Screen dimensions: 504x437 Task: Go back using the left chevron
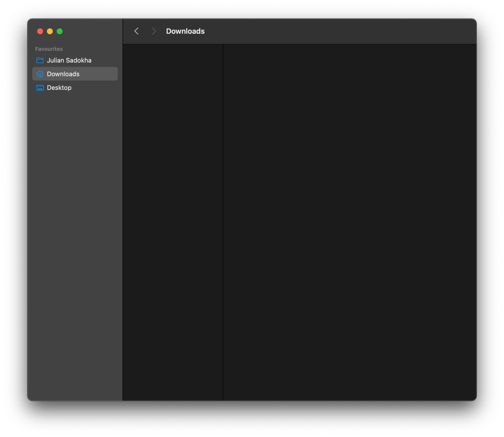click(136, 31)
